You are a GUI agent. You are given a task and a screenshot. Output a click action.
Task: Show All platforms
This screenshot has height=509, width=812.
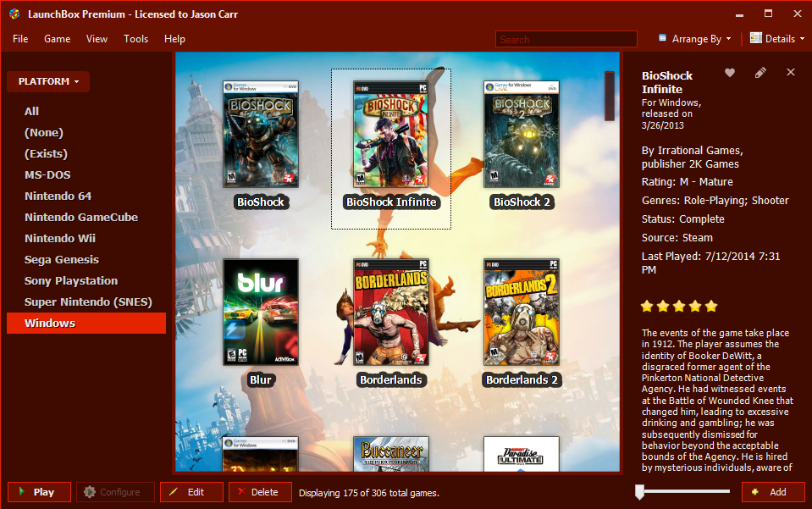click(31, 111)
